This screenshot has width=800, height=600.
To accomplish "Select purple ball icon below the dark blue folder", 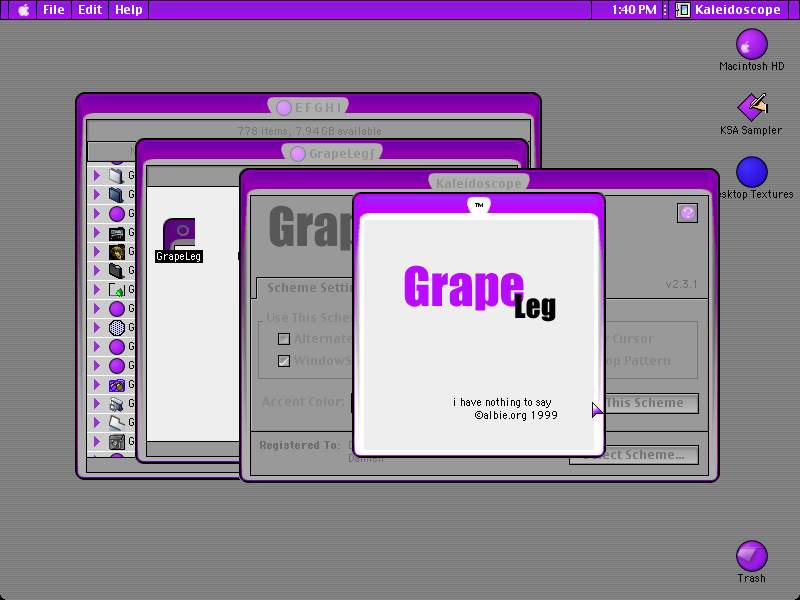I will click(116, 213).
